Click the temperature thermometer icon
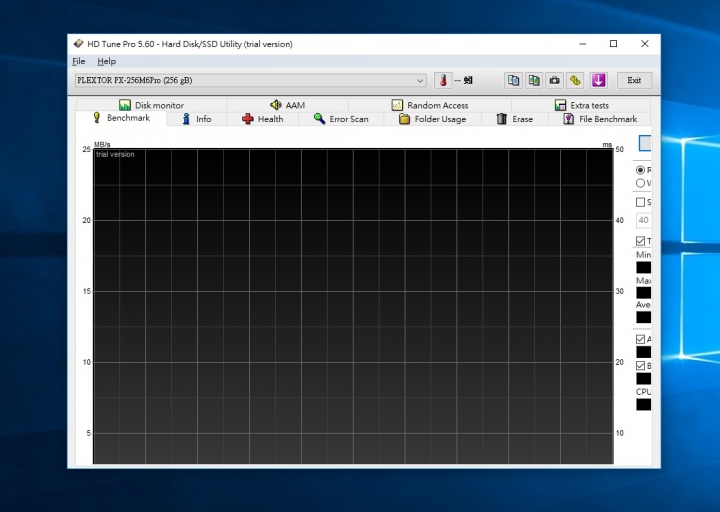720x512 pixels. (443, 80)
